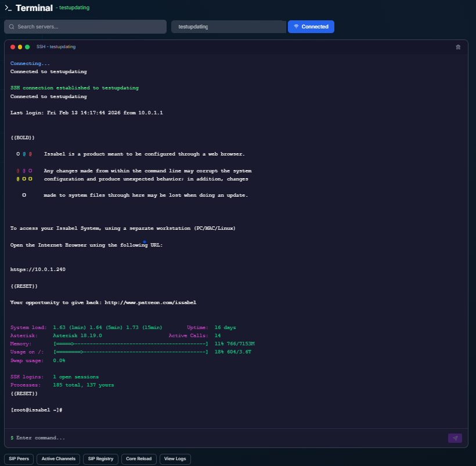Screen dimensions: 476x466
Task: Run the SIP Peers quick command
Action: click(x=19, y=459)
